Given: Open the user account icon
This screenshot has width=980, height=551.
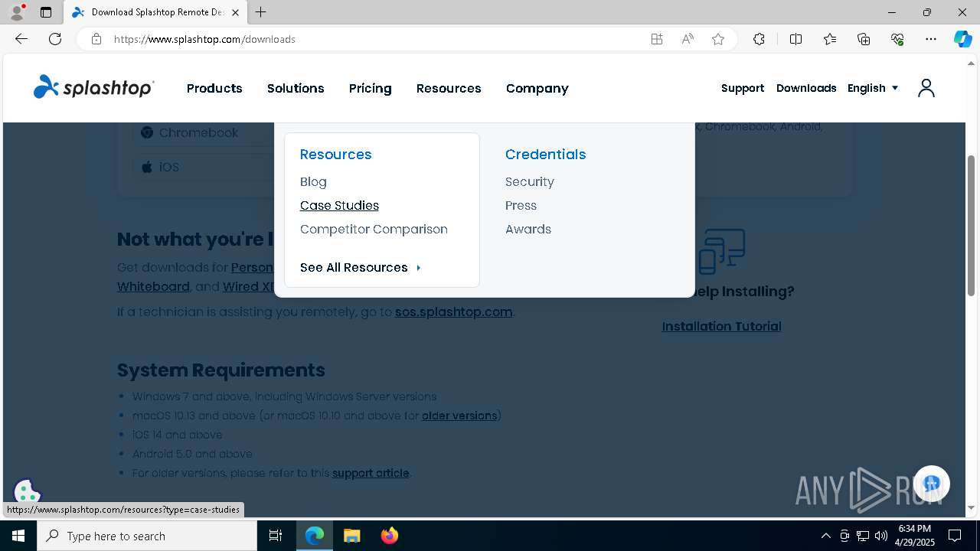Looking at the screenshot, I should coord(926,88).
